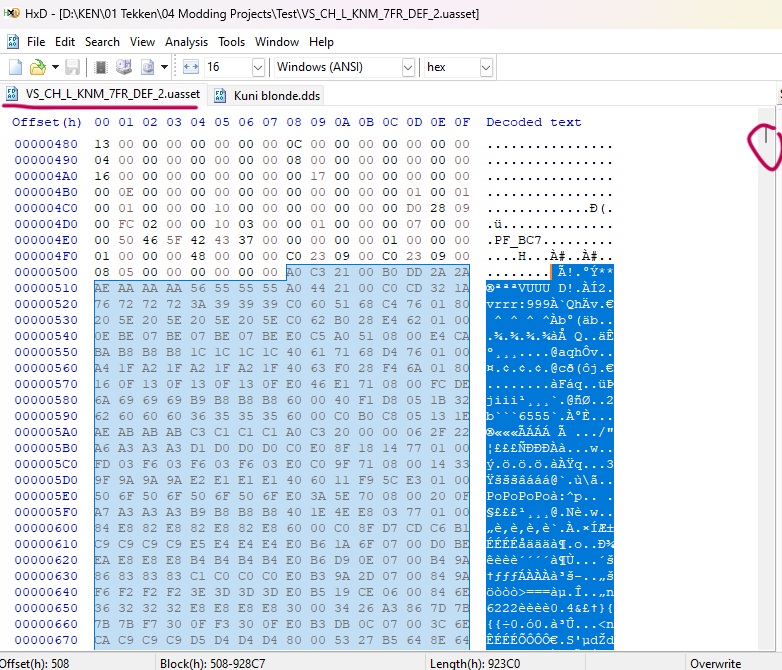
Task: Expand the Open file dropdown arrow
Action: [55, 67]
